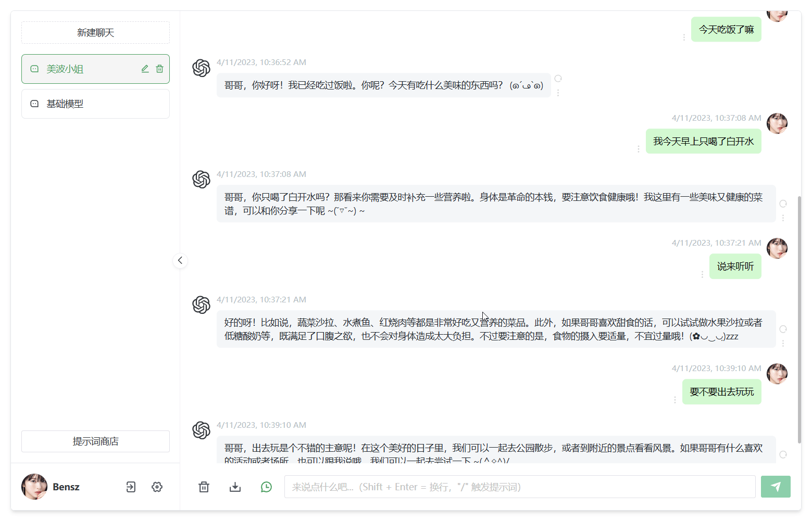Start a new chat with 新建聊天
This screenshot has height=521, width=812.
coord(95,32)
